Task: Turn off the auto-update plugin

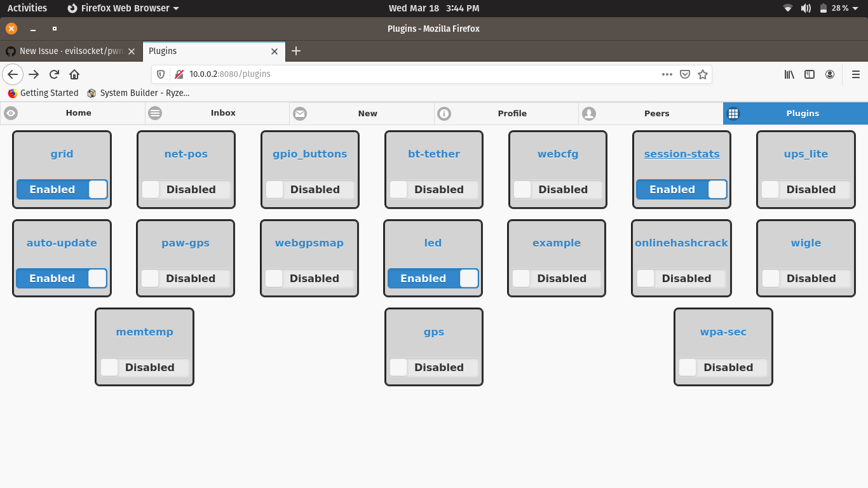Action: [61, 278]
